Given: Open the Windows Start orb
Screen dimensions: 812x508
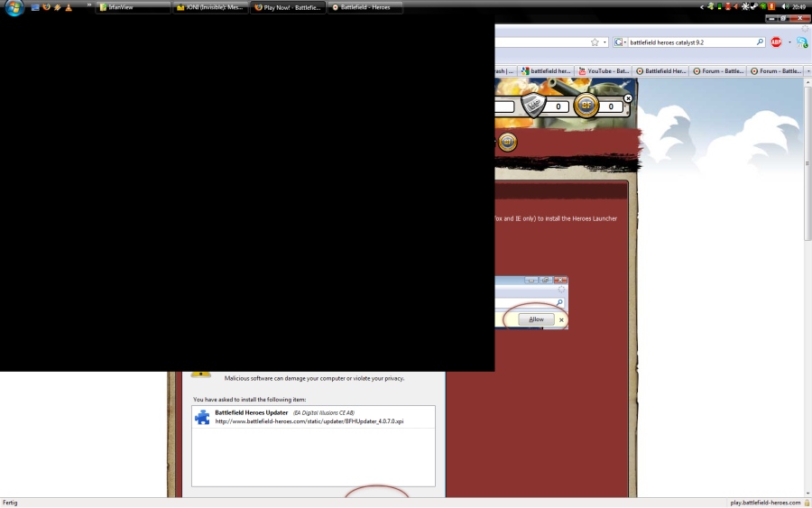Looking at the screenshot, I should click(x=14, y=7).
